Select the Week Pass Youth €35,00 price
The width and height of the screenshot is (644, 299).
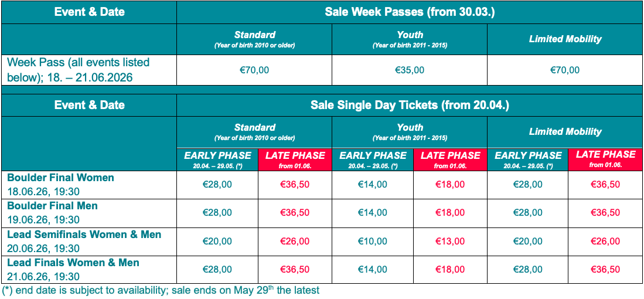(410, 70)
